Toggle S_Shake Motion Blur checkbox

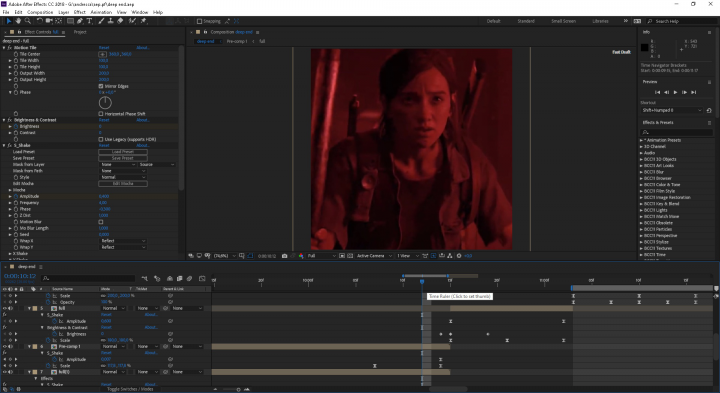point(101,222)
